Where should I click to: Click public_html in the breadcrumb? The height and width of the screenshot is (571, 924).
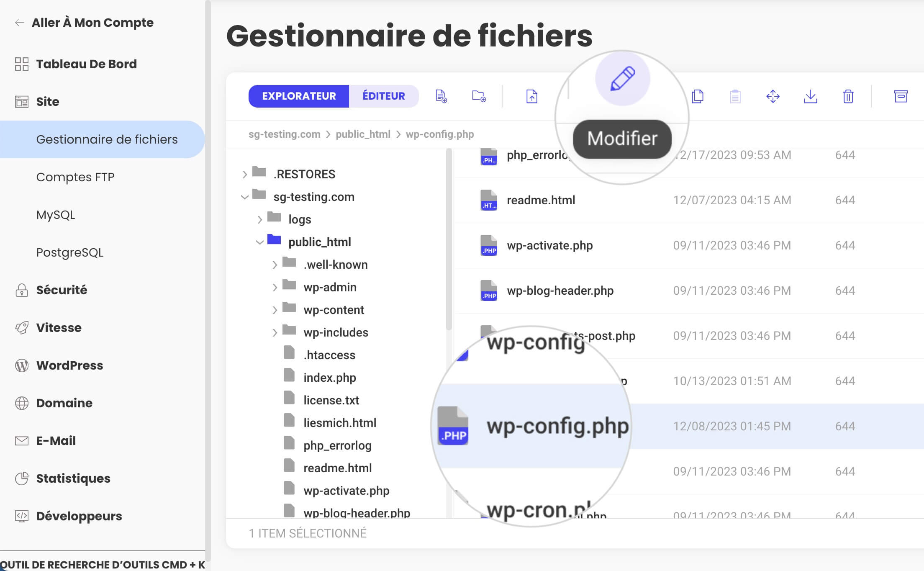(363, 134)
